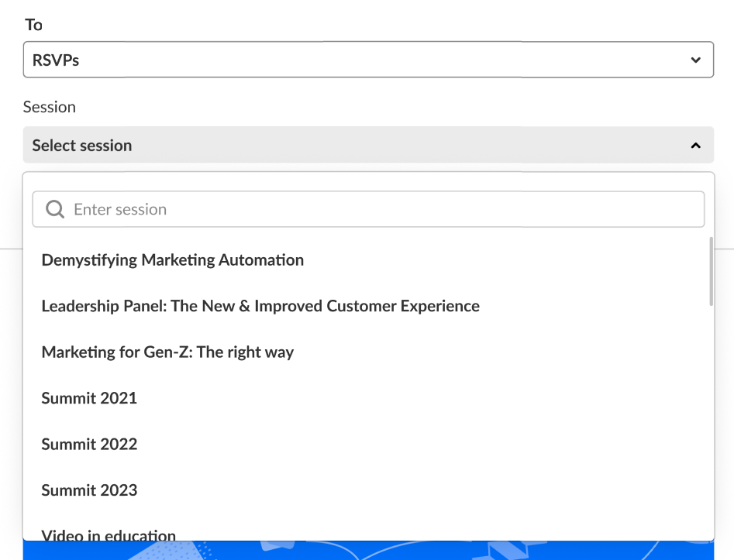Click the Session field label
The height and width of the screenshot is (560, 734).
[50, 107]
